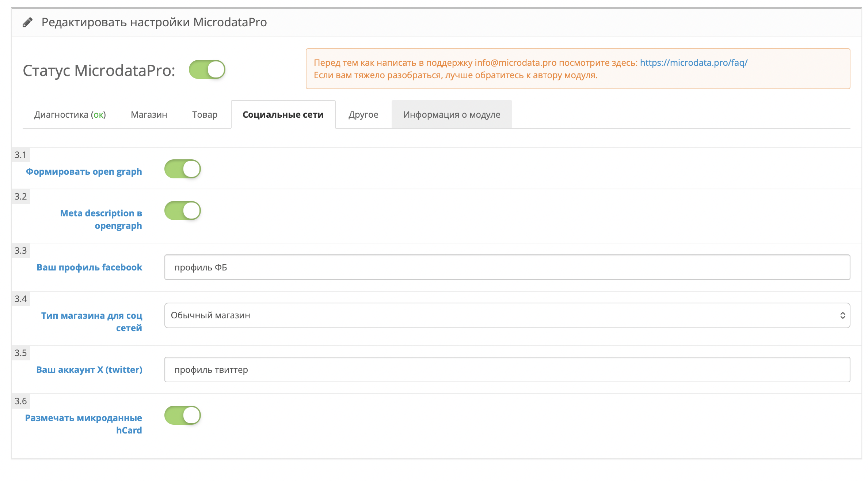Click Ваш аккаунт X (twitter) label
This screenshot has width=868, height=481.
click(x=90, y=370)
